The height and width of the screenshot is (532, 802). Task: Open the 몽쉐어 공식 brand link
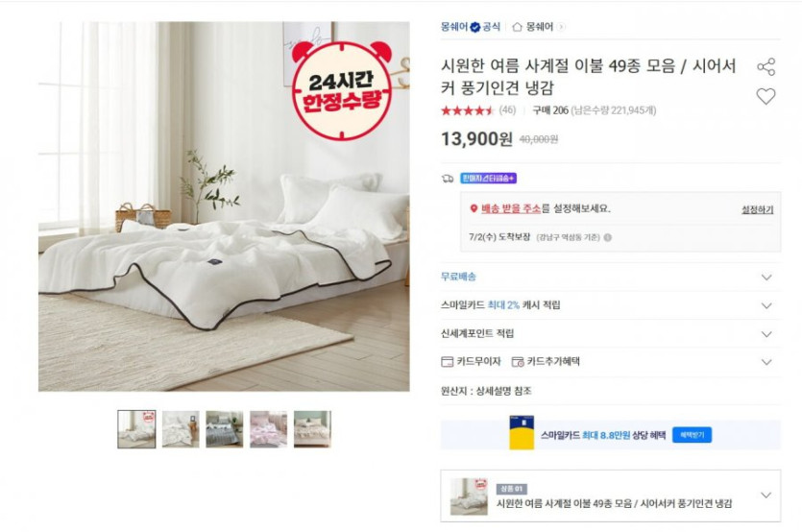(x=470, y=27)
